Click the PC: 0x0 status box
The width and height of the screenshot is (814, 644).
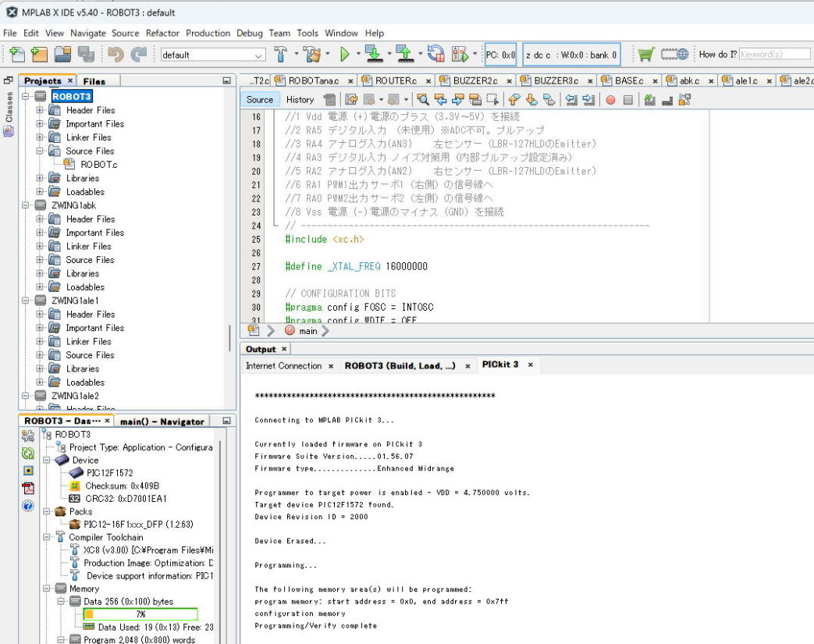point(500,55)
